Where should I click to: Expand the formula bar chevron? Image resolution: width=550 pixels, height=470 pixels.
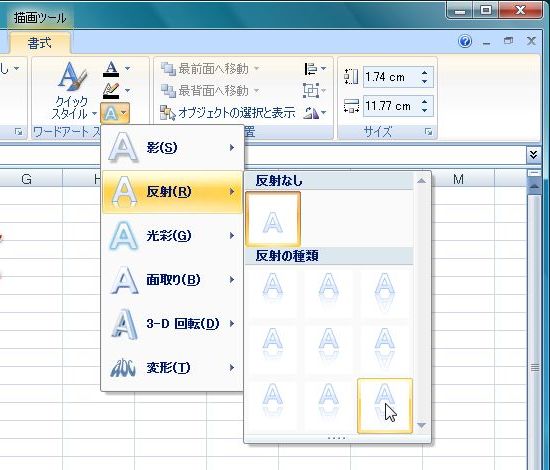click(534, 154)
